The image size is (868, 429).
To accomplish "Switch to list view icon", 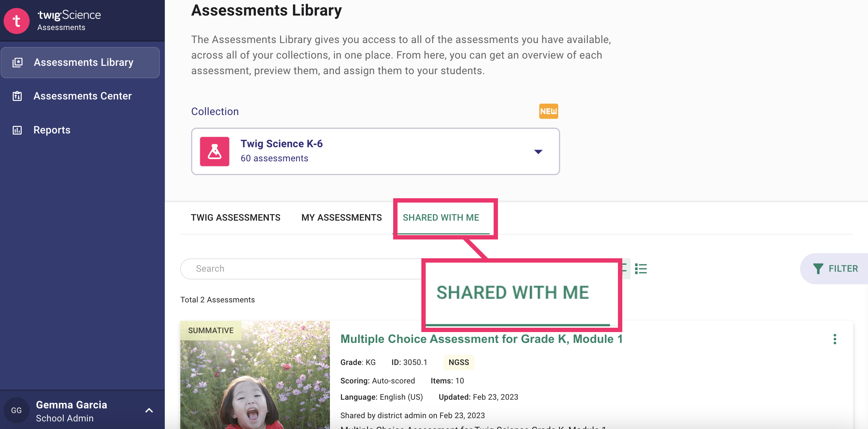I will (641, 269).
